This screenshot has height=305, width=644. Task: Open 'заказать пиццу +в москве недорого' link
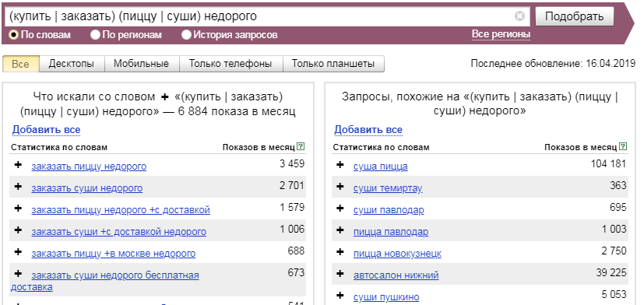pos(114,254)
